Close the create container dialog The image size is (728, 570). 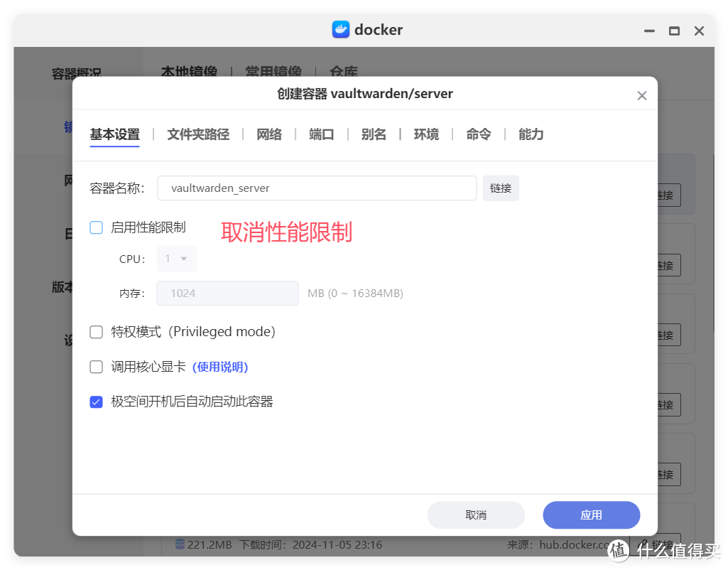point(641,95)
